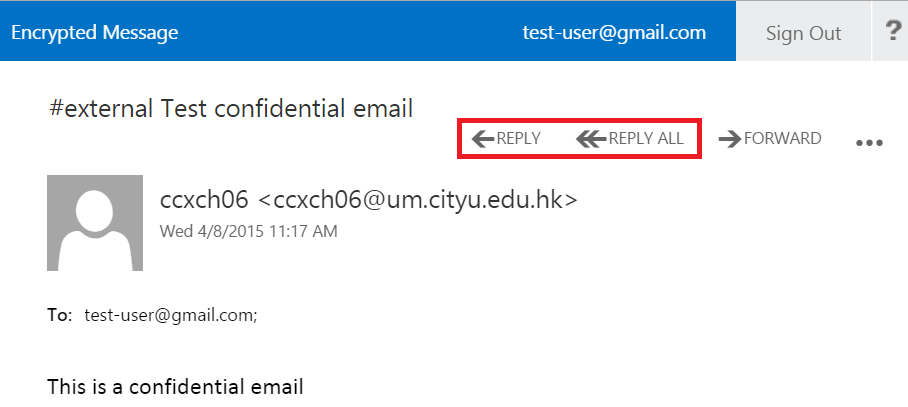Click the Wed 4/8/2015 11:17 AM timestamp

(x=248, y=231)
